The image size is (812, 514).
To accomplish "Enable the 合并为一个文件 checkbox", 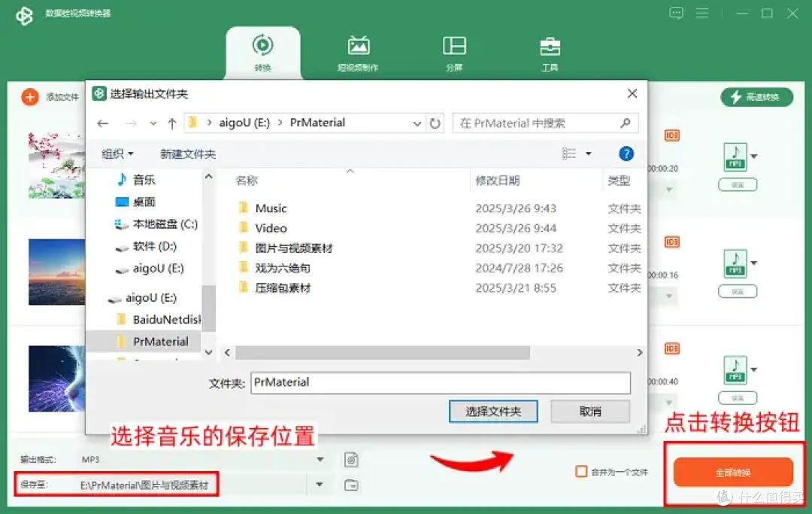I will point(581,472).
